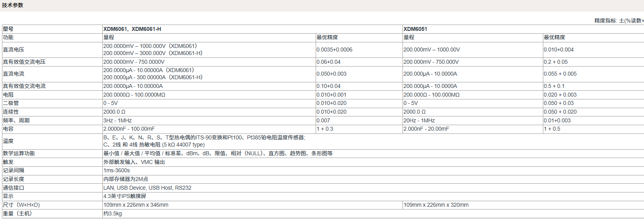The width and height of the screenshot is (644, 219).
Task: Select the 连续性 row label
Action: 11,112
